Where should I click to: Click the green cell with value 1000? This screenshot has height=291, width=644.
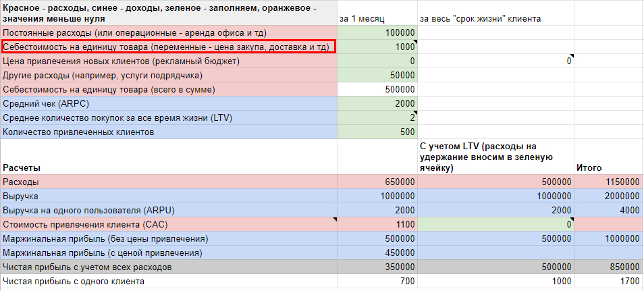(377, 47)
